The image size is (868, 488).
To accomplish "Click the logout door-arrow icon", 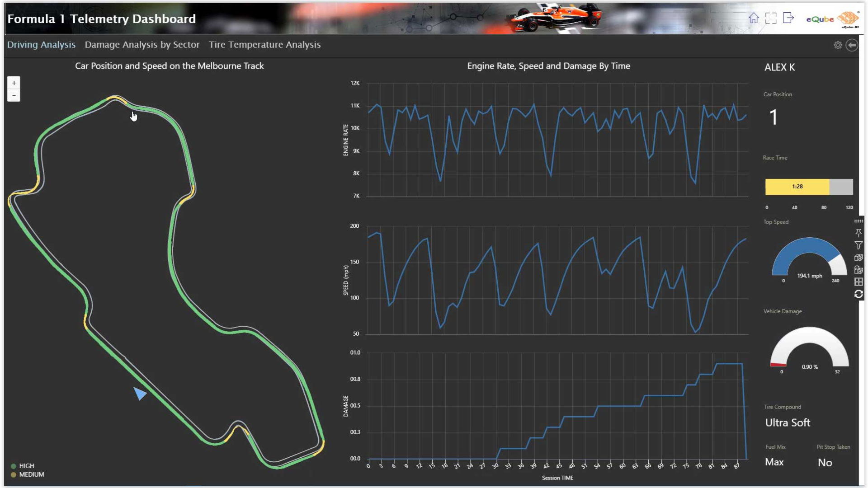I will coord(788,18).
